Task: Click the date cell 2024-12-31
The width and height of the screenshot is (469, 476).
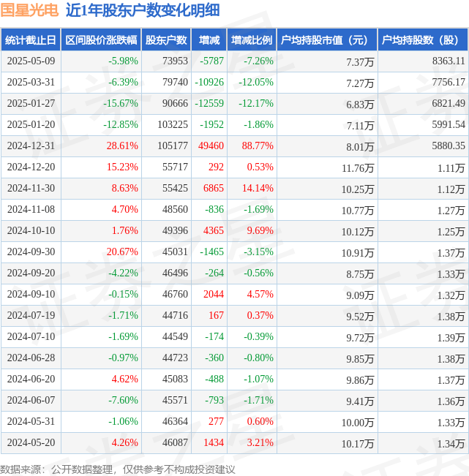Action: [31, 146]
